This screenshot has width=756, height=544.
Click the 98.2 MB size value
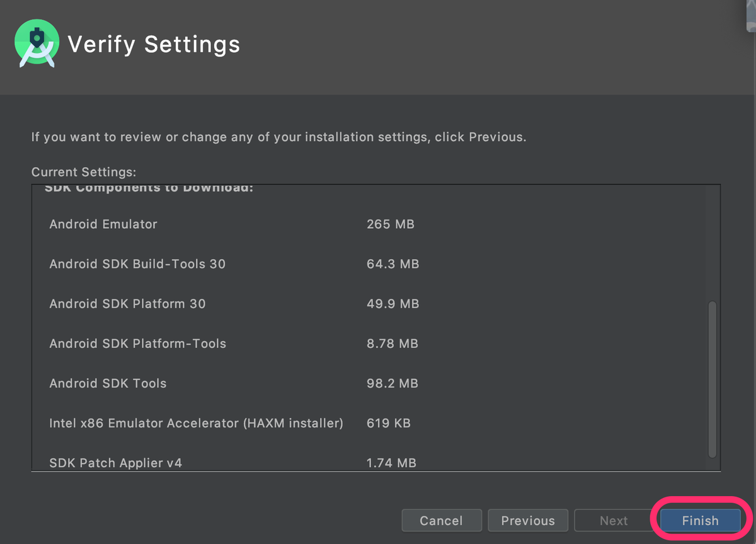392,383
